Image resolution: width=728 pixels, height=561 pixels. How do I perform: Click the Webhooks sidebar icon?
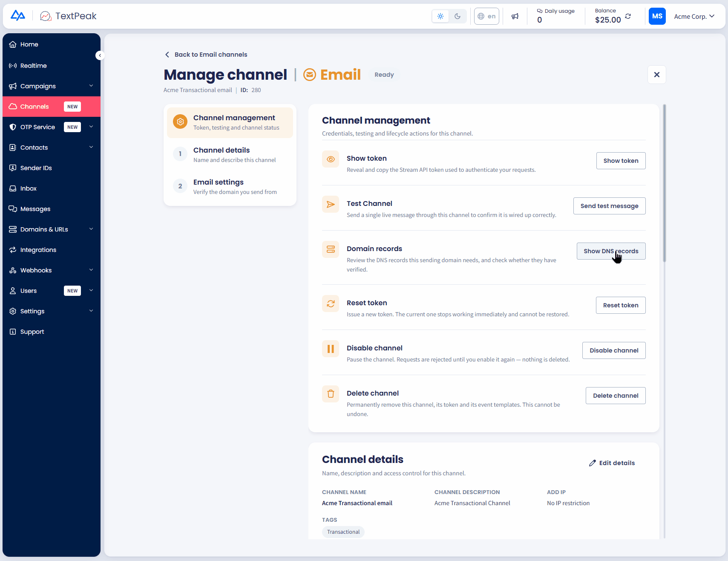click(x=13, y=270)
